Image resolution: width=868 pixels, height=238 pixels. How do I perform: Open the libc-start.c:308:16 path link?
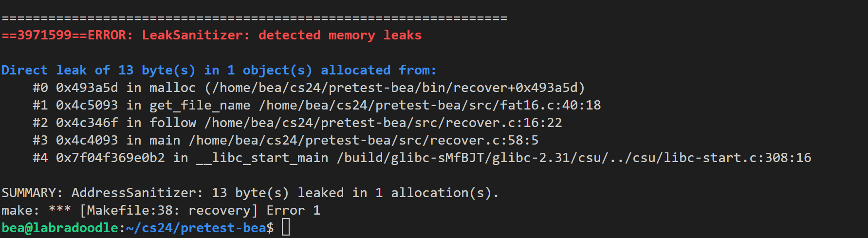(573, 158)
